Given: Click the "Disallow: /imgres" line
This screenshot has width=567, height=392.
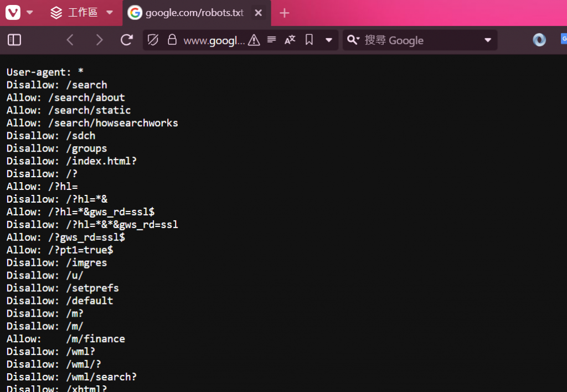Looking at the screenshot, I should (57, 263).
